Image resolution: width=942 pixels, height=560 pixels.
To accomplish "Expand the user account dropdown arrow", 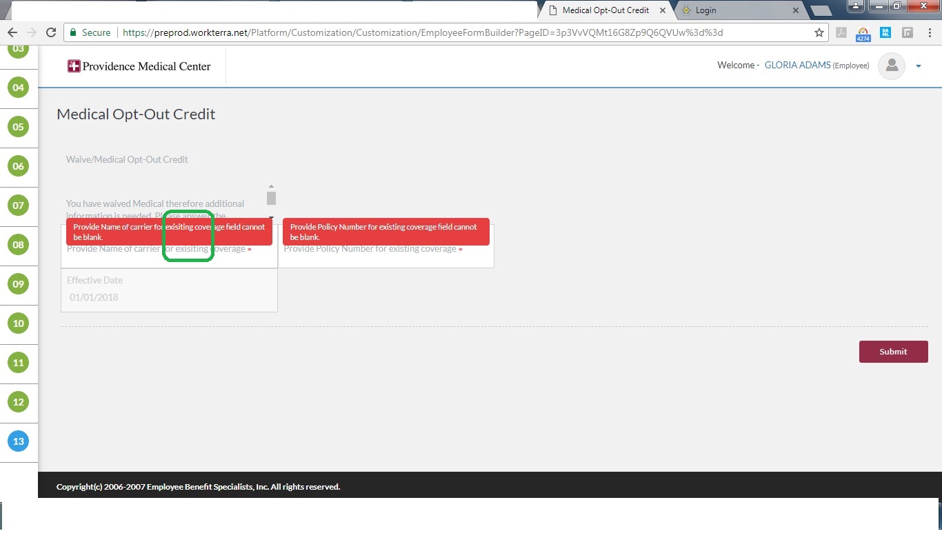I will tap(918, 66).
